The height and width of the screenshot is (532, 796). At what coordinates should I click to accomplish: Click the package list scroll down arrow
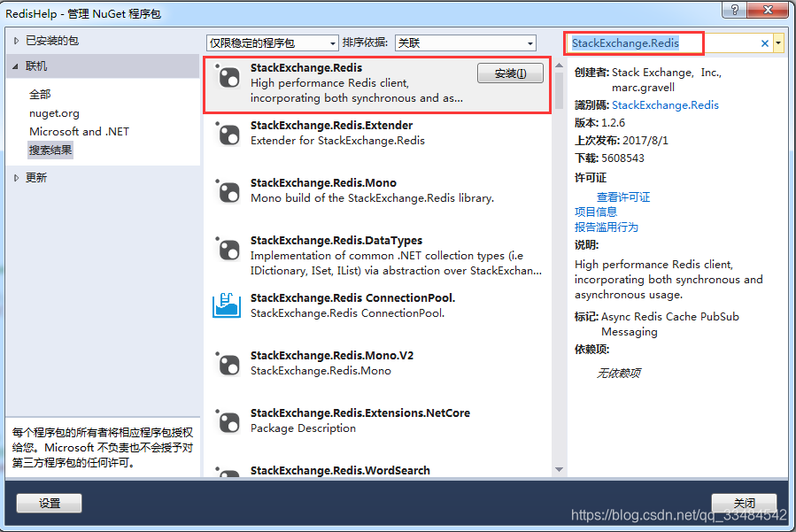pos(559,469)
